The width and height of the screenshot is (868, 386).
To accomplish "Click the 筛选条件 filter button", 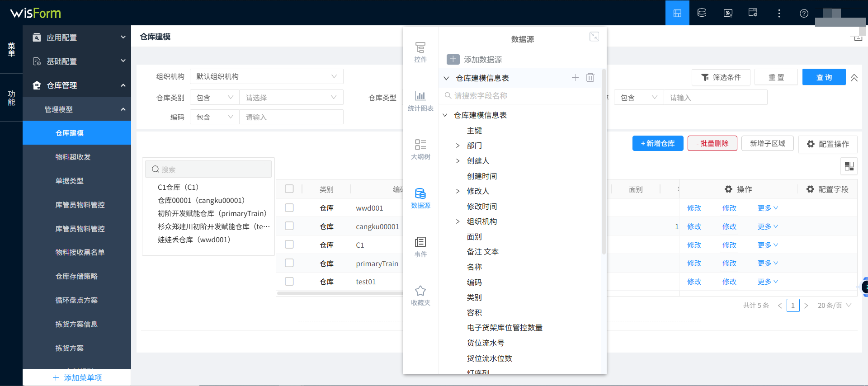I will click(x=721, y=77).
